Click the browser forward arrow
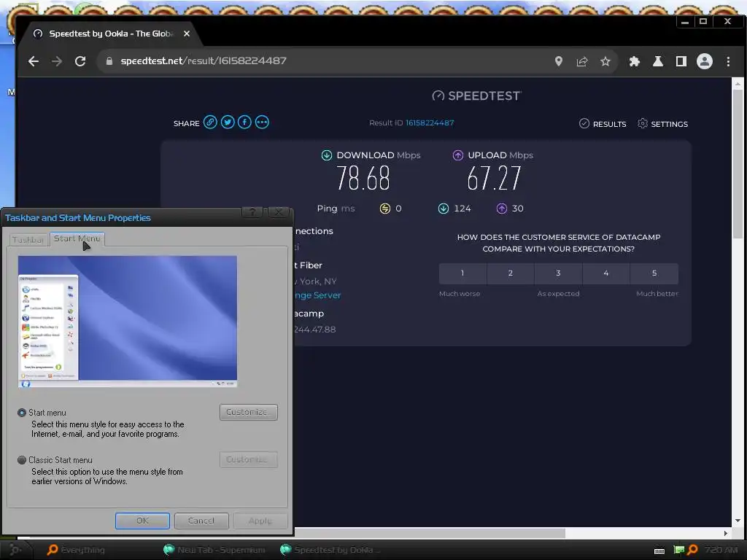Viewport: 747px width, 560px height. 57,61
